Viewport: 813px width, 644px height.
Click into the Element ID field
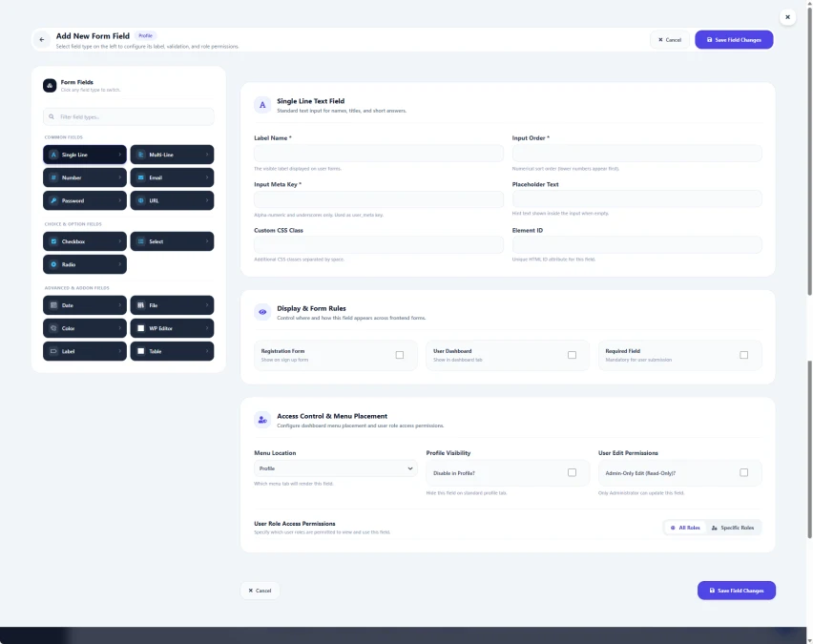tap(637, 245)
